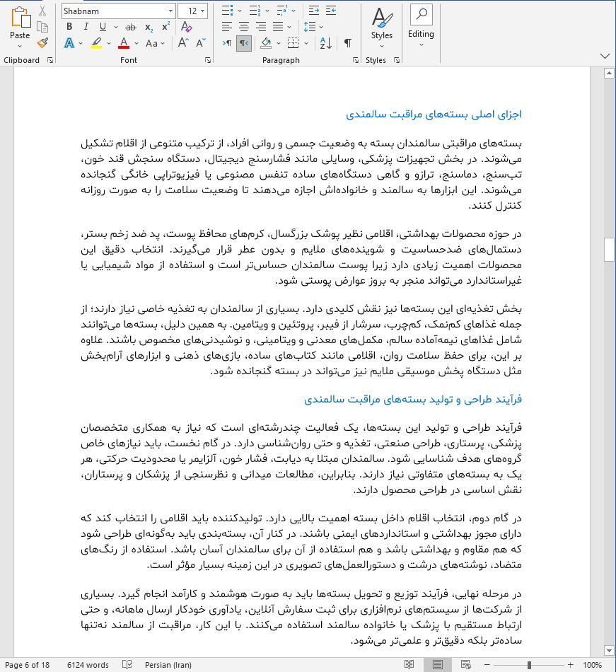Open the Paste options dropdown arrow
616x672 pixels.
20,47
